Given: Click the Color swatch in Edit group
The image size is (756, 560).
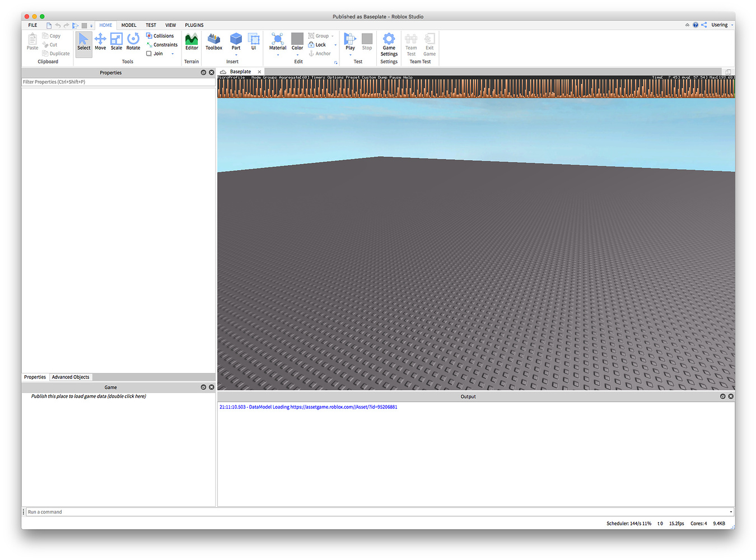Looking at the screenshot, I should coord(297,39).
